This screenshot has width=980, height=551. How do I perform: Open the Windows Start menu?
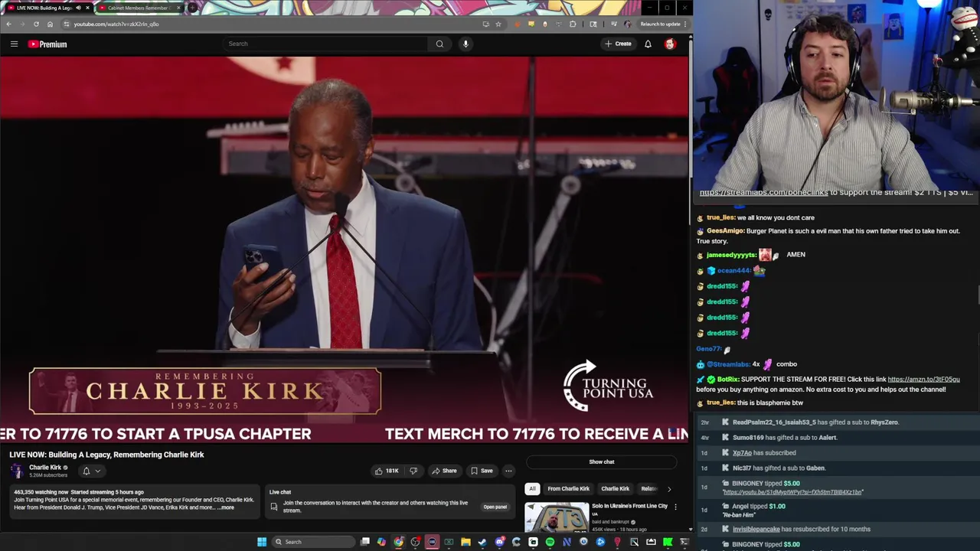tap(262, 542)
